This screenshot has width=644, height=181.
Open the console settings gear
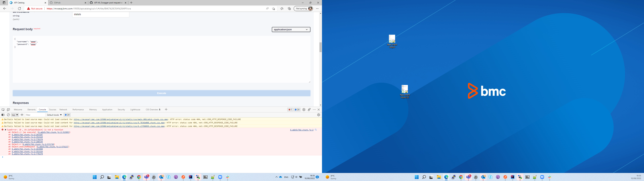coord(318,115)
